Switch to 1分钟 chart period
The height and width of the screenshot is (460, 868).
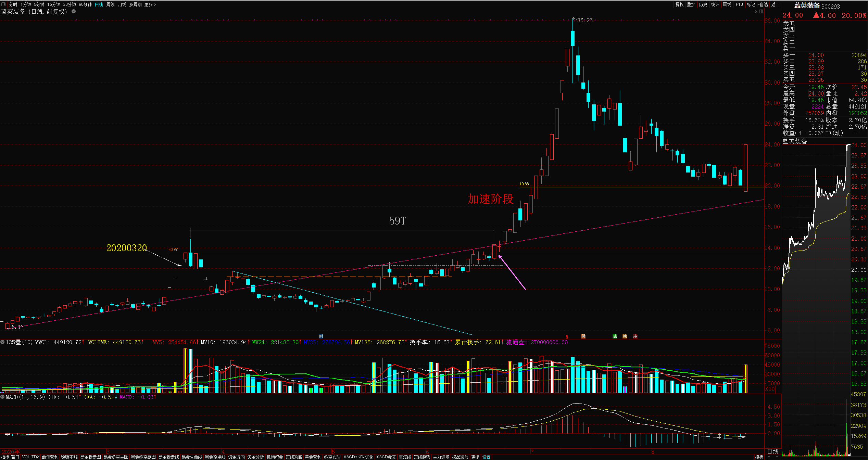coord(26,4)
